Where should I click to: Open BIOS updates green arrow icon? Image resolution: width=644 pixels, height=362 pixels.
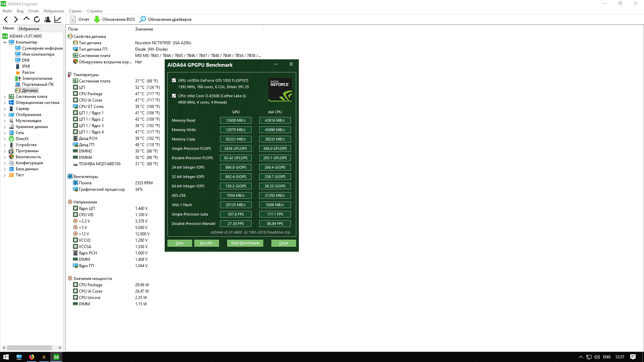tap(97, 19)
